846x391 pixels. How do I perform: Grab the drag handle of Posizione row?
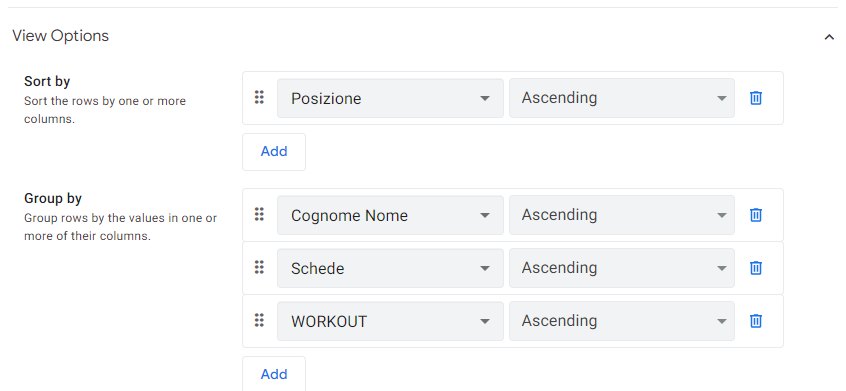point(259,98)
